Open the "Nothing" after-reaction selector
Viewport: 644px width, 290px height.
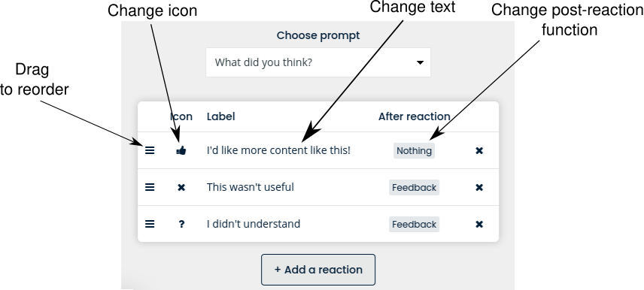pyautogui.click(x=414, y=150)
